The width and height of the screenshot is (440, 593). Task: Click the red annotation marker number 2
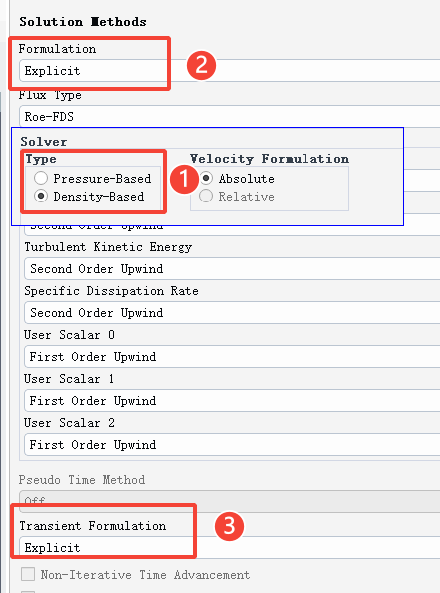(201, 65)
